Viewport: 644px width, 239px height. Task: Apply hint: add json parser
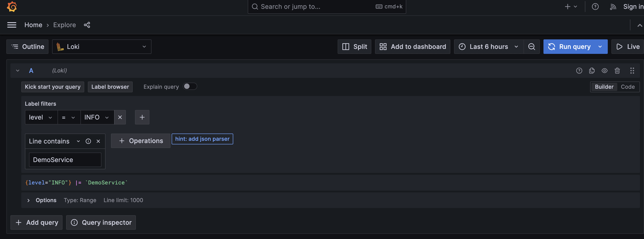point(202,139)
